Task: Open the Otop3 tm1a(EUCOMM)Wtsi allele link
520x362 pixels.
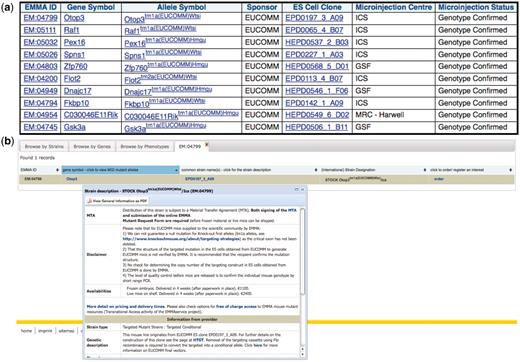Action: (162, 18)
